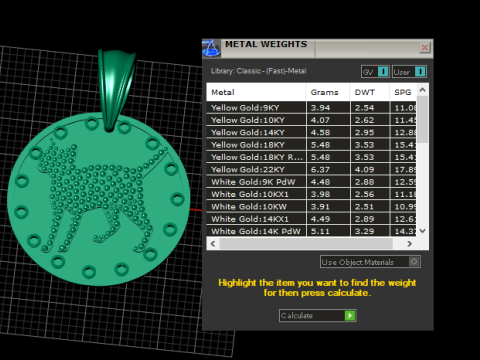Click the 2.89 DWT cell
The image size is (480, 360).
[370, 219]
